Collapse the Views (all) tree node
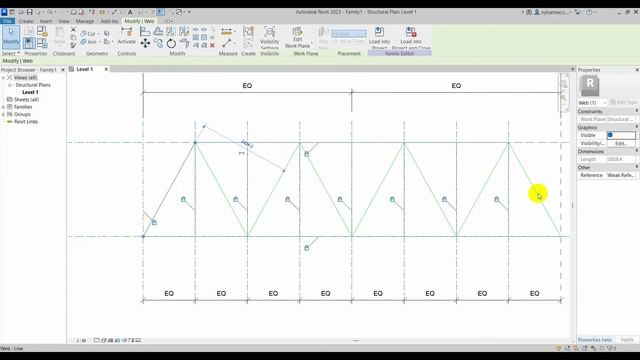This screenshot has height=360, width=640. pyautogui.click(x=3, y=78)
